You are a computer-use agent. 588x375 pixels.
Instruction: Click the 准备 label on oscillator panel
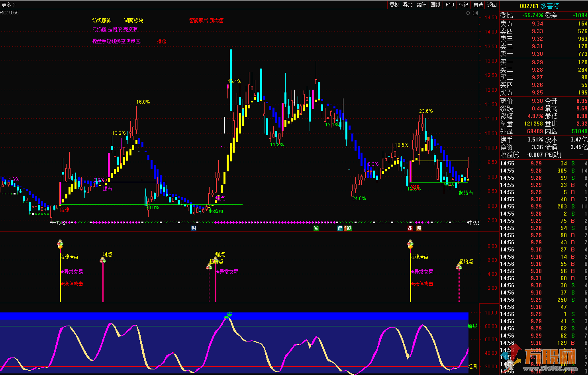click(x=473, y=366)
